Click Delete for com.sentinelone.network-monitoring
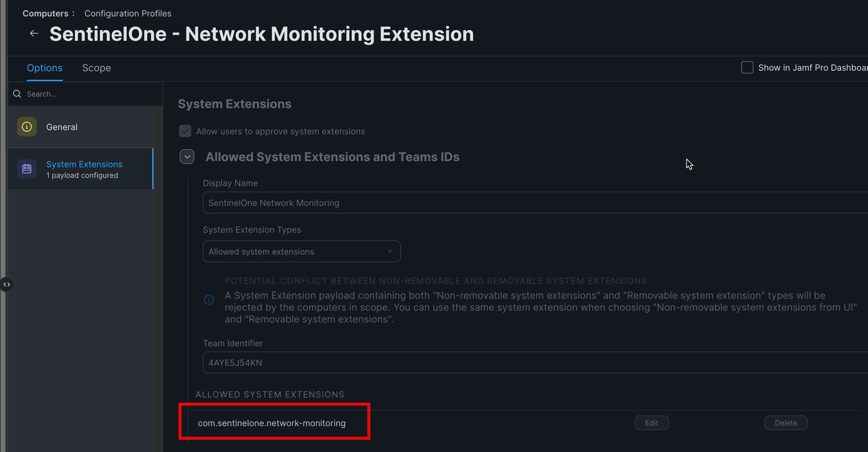The height and width of the screenshot is (452, 868). coord(786,423)
